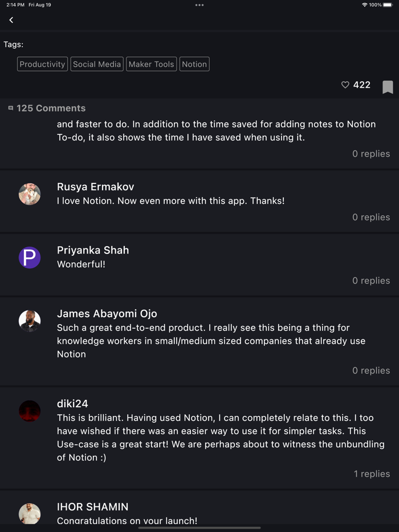
Task: Bookmark this product
Action: [387, 87]
